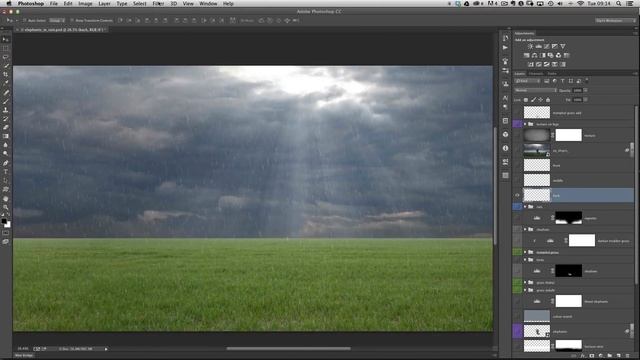Add a Levels adjustment
The image size is (640, 360).
(538, 47)
